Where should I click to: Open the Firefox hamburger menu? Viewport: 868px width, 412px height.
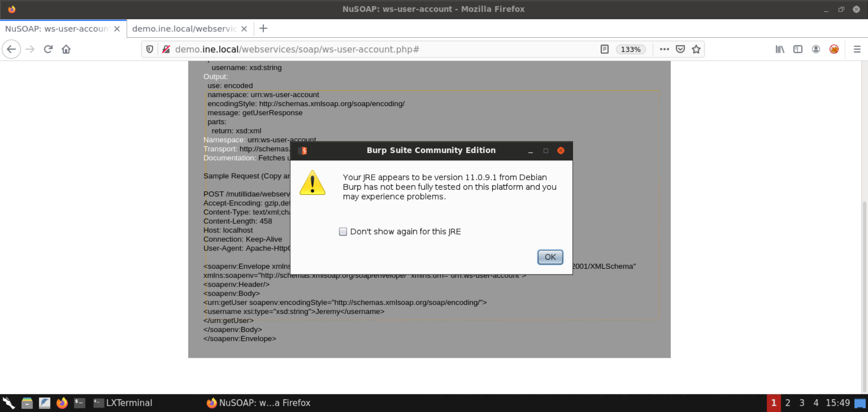(x=857, y=49)
